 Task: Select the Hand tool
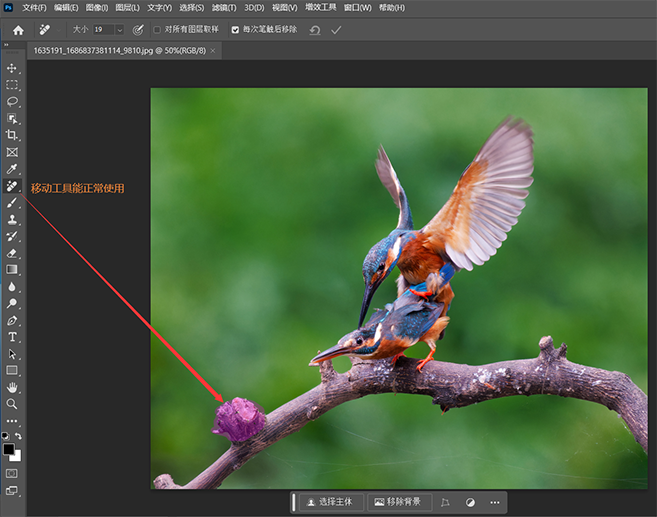pyautogui.click(x=12, y=388)
